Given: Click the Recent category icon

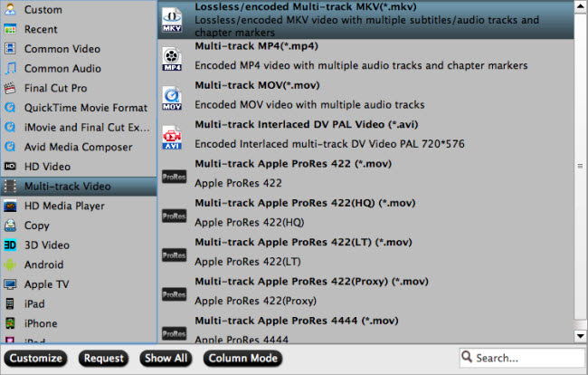Looking at the screenshot, I should click(10, 29).
